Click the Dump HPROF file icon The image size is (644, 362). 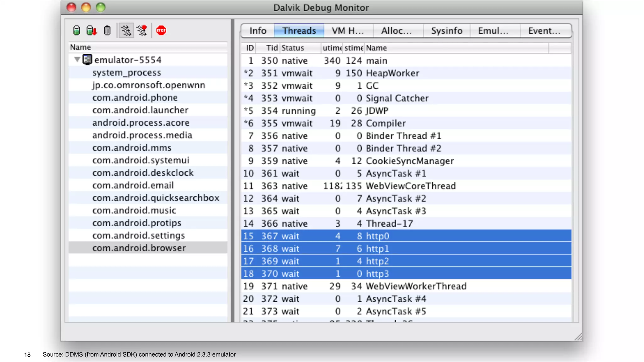pyautogui.click(x=92, y=30)
